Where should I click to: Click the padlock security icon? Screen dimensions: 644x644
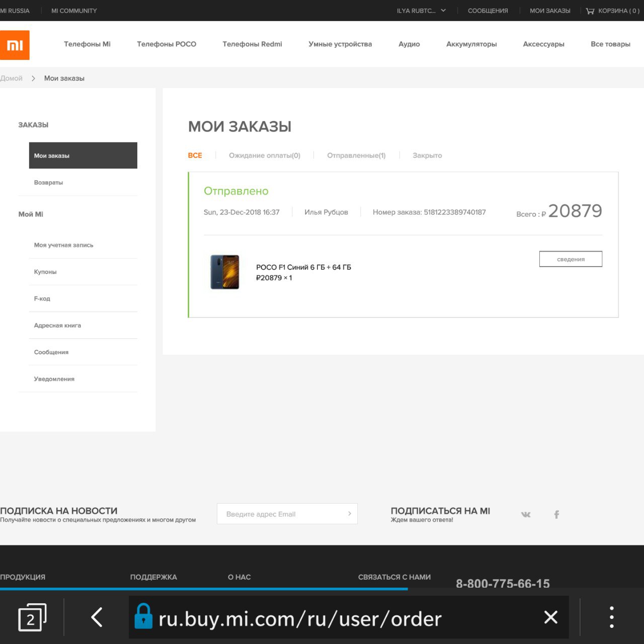click(x=143, y=616)
